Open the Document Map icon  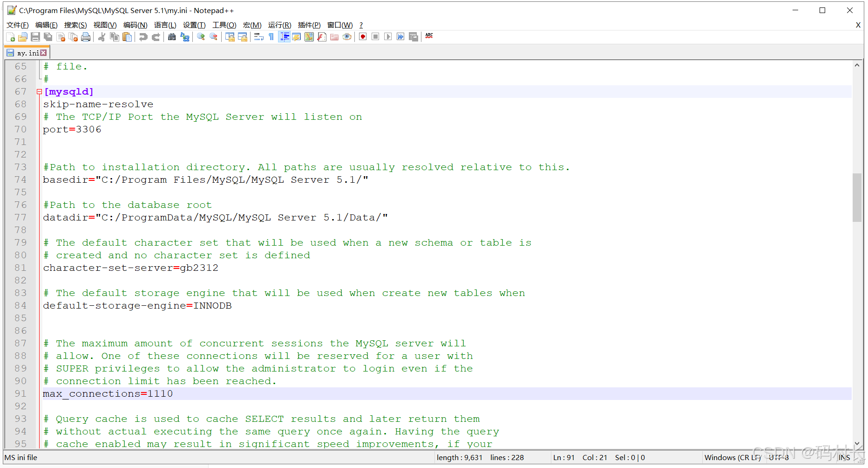(309, 37)
